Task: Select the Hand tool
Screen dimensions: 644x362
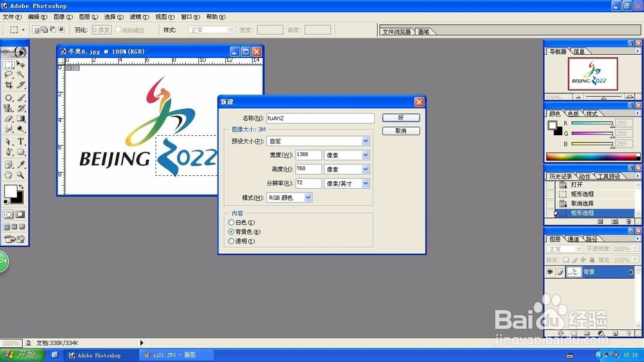Action: (8, 175)
